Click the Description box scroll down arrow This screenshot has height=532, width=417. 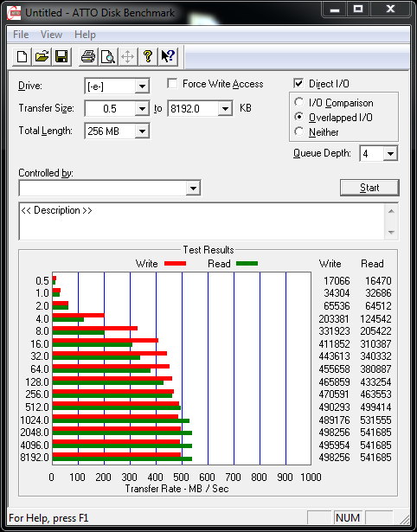point(391,232)
